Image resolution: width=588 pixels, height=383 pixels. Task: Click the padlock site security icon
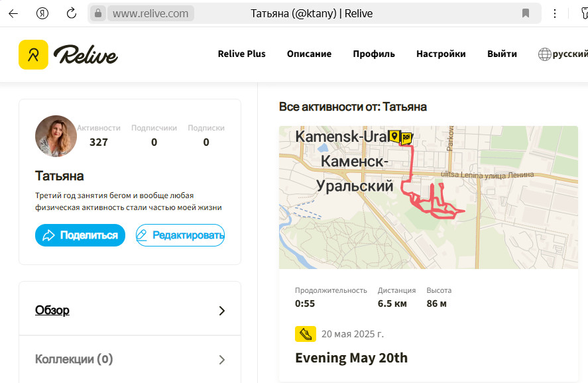coord(98,13)
